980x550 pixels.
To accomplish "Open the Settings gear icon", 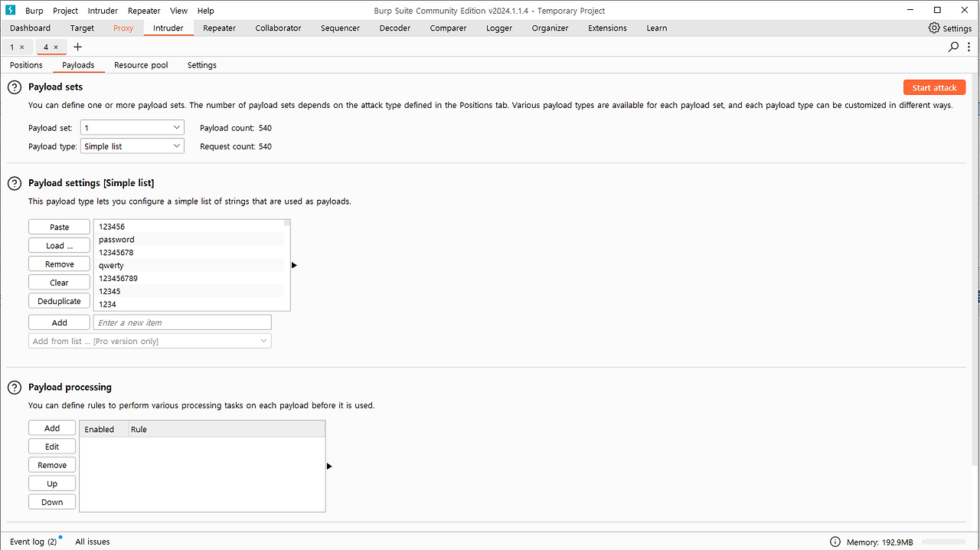I will pos(934,28).
